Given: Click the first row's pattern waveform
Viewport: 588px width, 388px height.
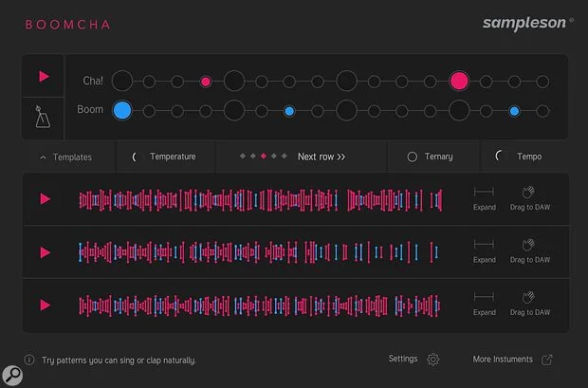Looking at the screenshot, I should tap(261, 200).
